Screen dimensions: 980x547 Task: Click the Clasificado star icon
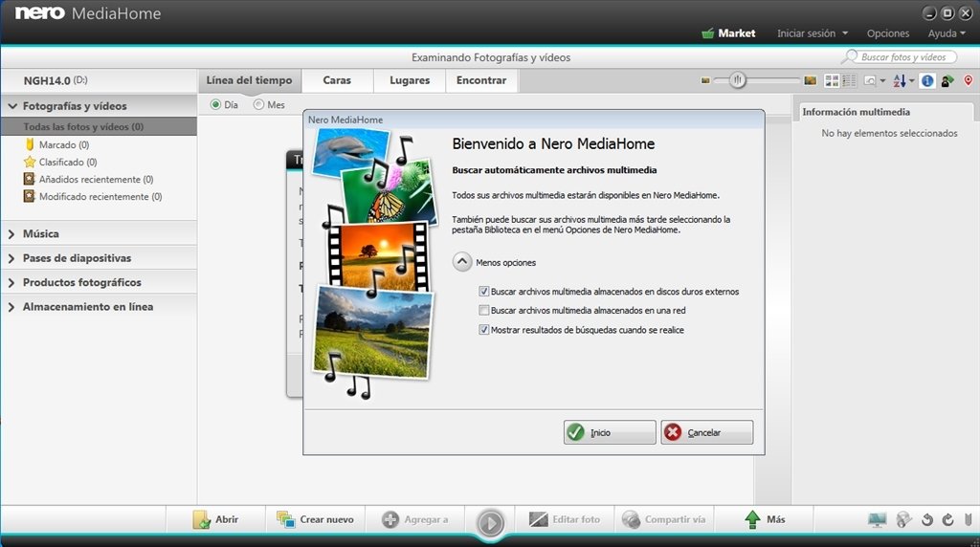coord(30,162)
